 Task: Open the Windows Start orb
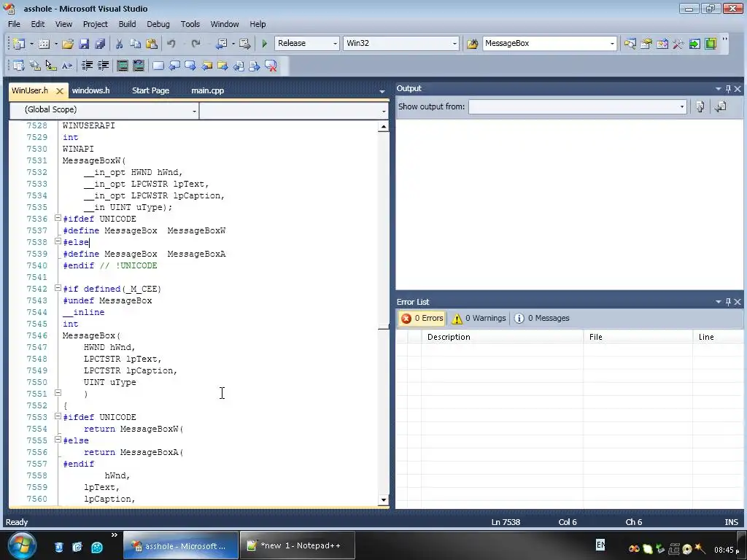[21, 545]
